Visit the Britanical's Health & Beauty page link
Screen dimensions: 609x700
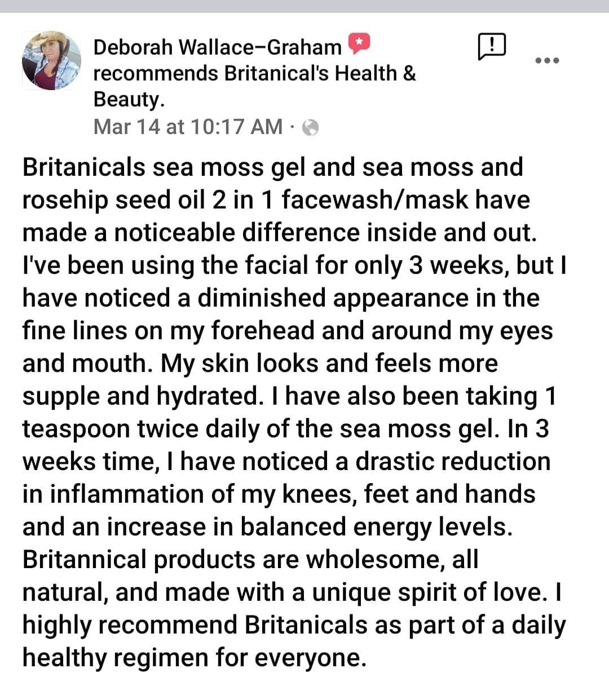(255, 86)
